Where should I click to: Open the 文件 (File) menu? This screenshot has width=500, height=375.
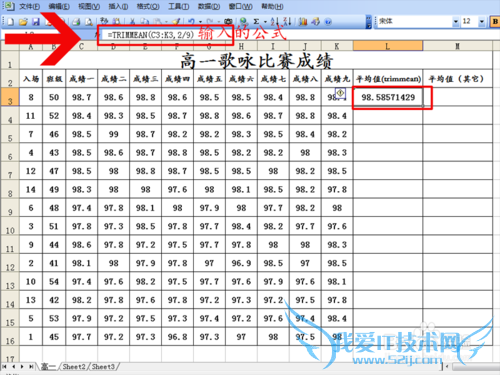click(29, 6)
